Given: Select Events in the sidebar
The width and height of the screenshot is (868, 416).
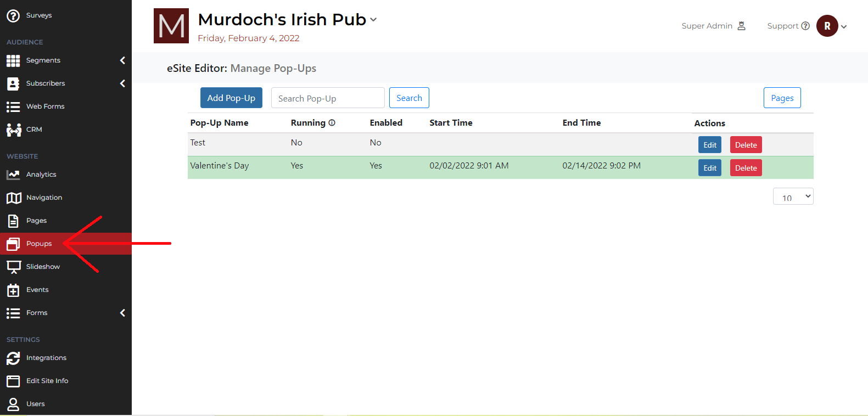Looking at the screenshot, I should pyautogui.click(x=37, y=290).
